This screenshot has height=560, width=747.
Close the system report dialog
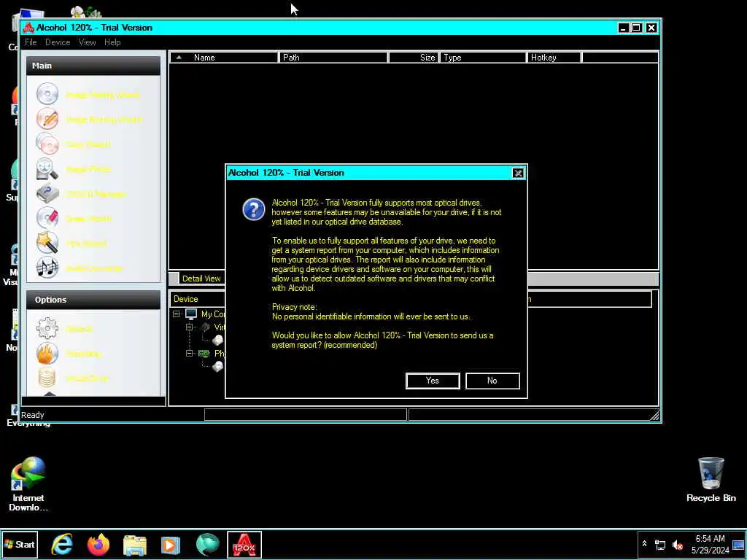pos(518,173)
